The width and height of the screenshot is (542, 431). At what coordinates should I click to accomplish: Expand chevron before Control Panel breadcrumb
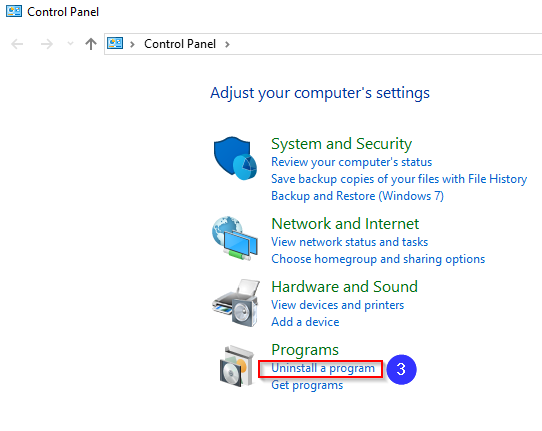pyautogui.click(x=132, y=44)
